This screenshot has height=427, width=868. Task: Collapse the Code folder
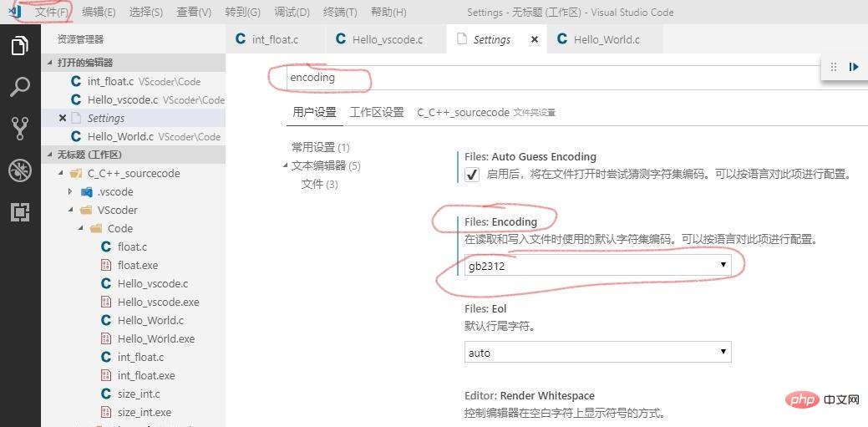pos(80,228)
